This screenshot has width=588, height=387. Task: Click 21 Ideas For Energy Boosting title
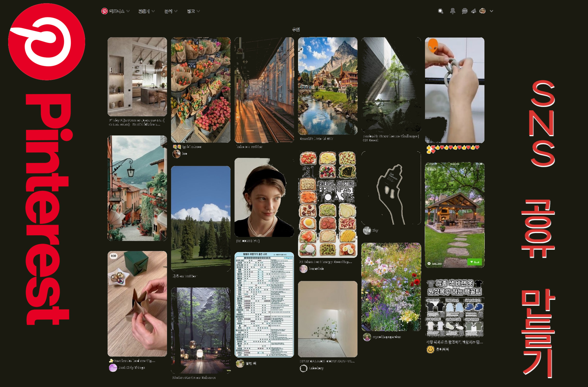(x=325, y=262)
